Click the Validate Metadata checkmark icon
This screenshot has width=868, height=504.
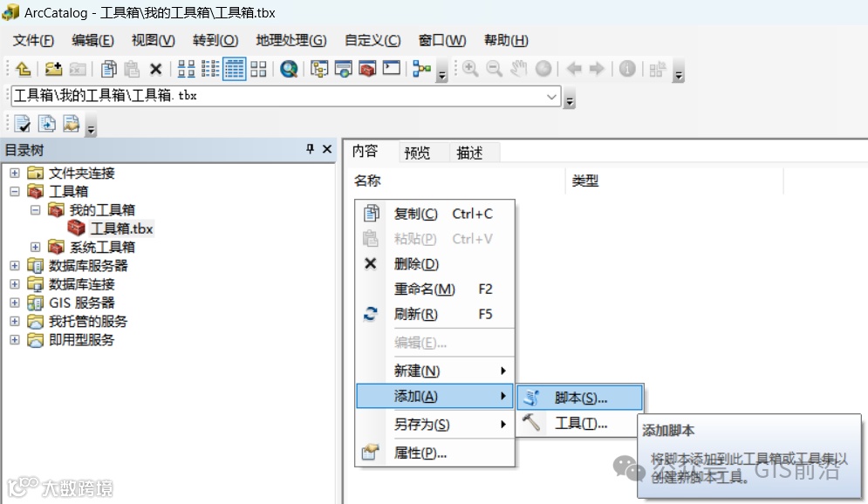[x=23, y=123]
